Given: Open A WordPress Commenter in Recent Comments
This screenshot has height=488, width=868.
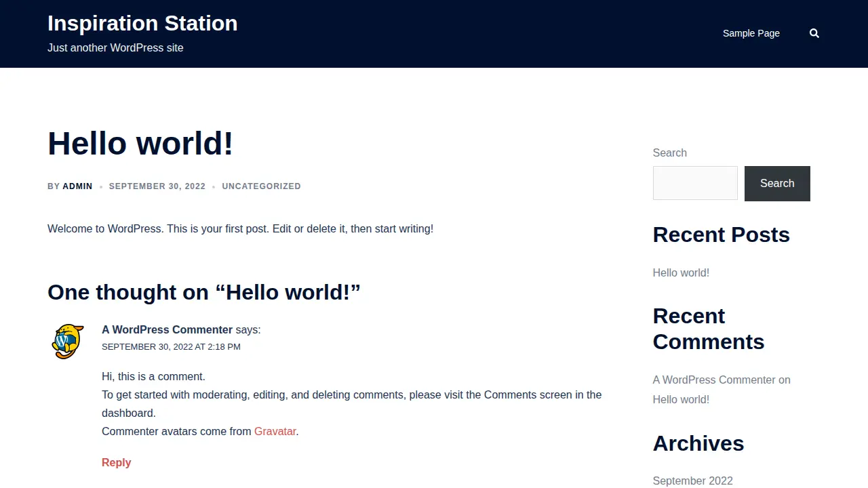Looking at the screenshot, I should point(714,380).
